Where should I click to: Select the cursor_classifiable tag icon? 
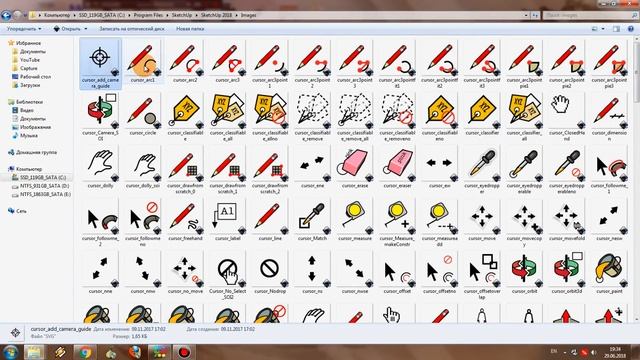185,111
